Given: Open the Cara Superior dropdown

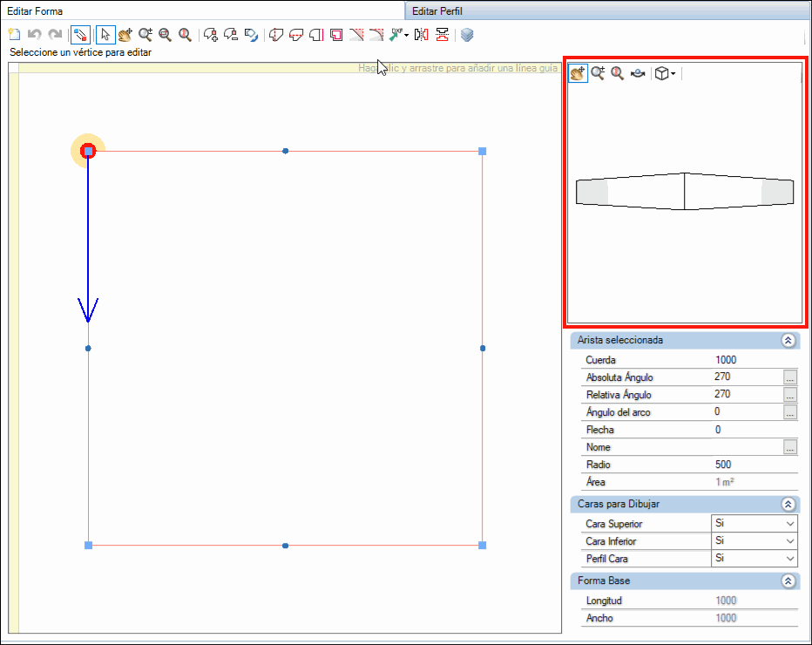Looking at the screenshot, I should point(789,523).
